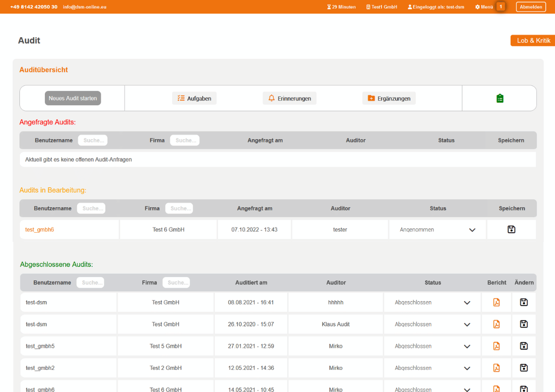555x392 pixels.
Task: Open PDF report for Test 5 GmbH
Action: point(496,346)
